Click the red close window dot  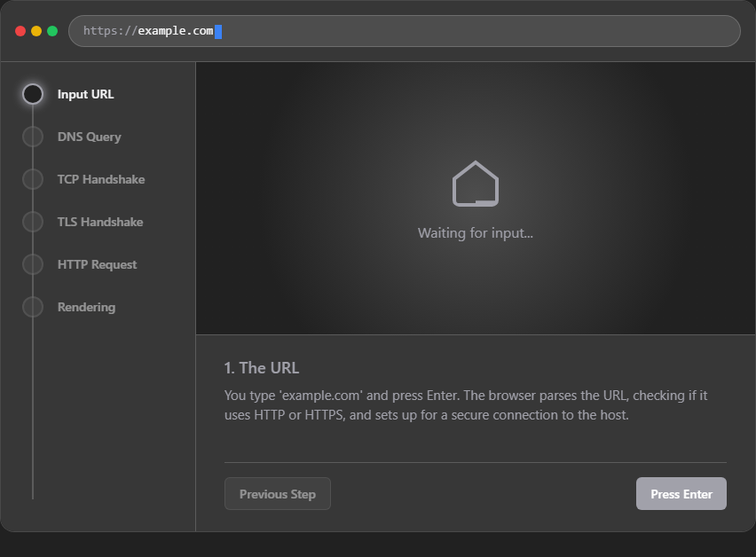20,31
